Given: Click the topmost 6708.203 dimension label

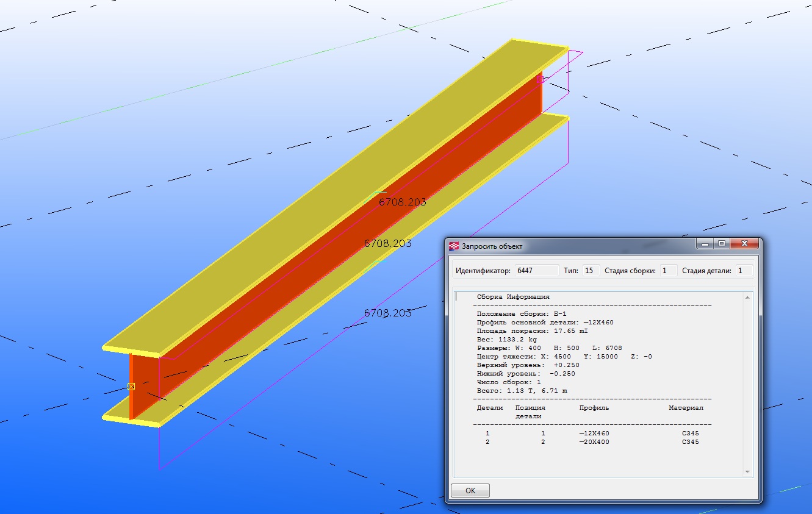Looking at the screenshot, I should pyautogui.click(x=402, y=202).
